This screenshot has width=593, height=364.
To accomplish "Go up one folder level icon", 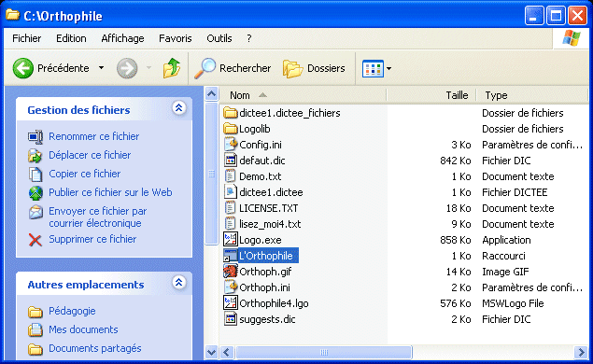I will pyautogui.click(x=171, y=68).
